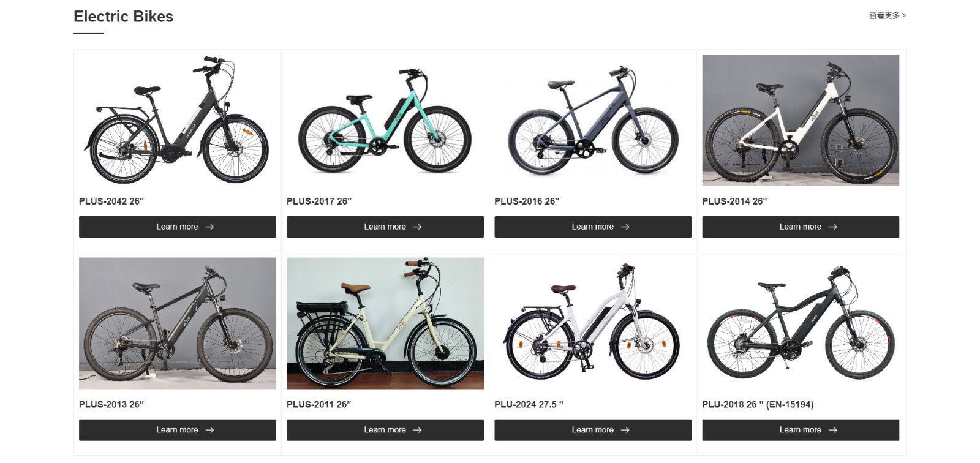Click the white PLU-2024 bike image

(593, 323)
